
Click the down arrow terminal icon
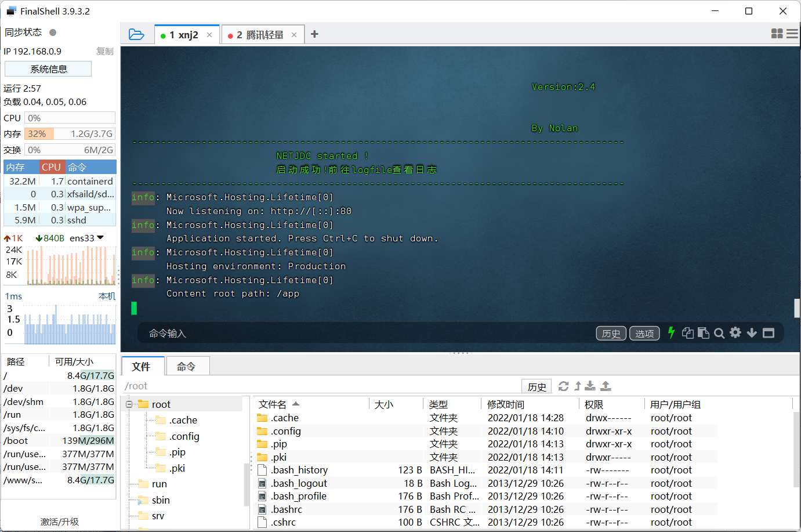click(x=752, y=332)
